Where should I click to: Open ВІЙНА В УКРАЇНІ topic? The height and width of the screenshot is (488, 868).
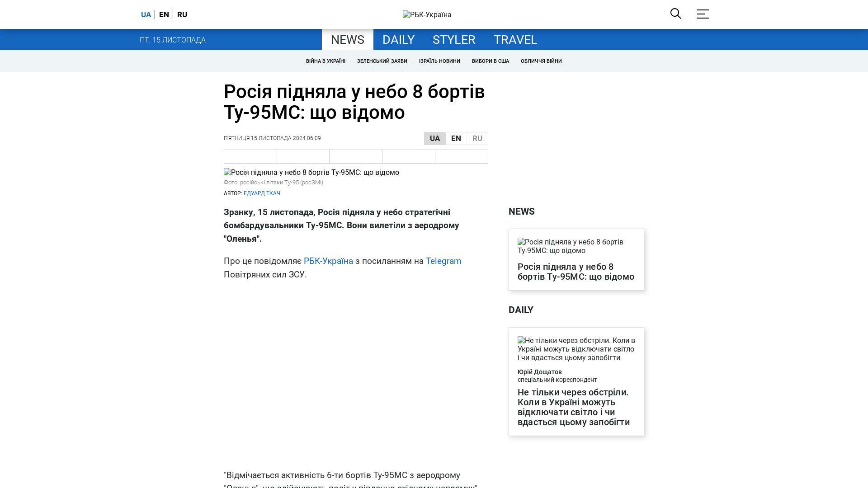point(325,61)
